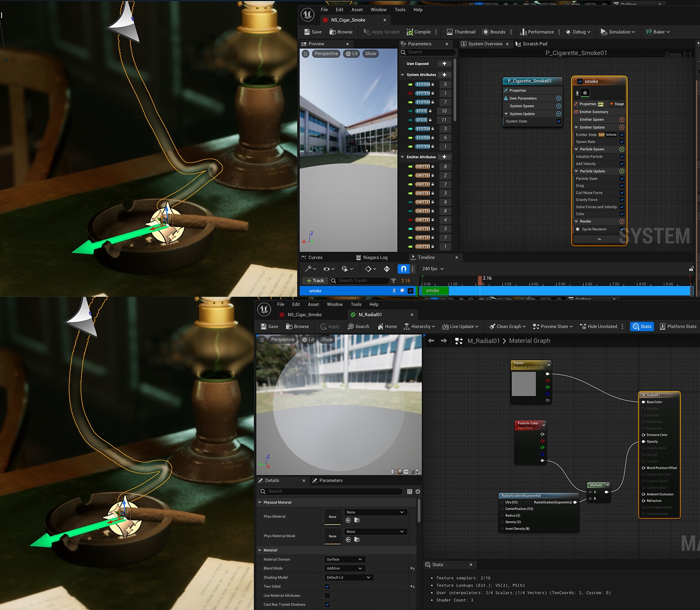Open the Shading Model dropdown
700x610 pixels.
click(x=349, y=578)
